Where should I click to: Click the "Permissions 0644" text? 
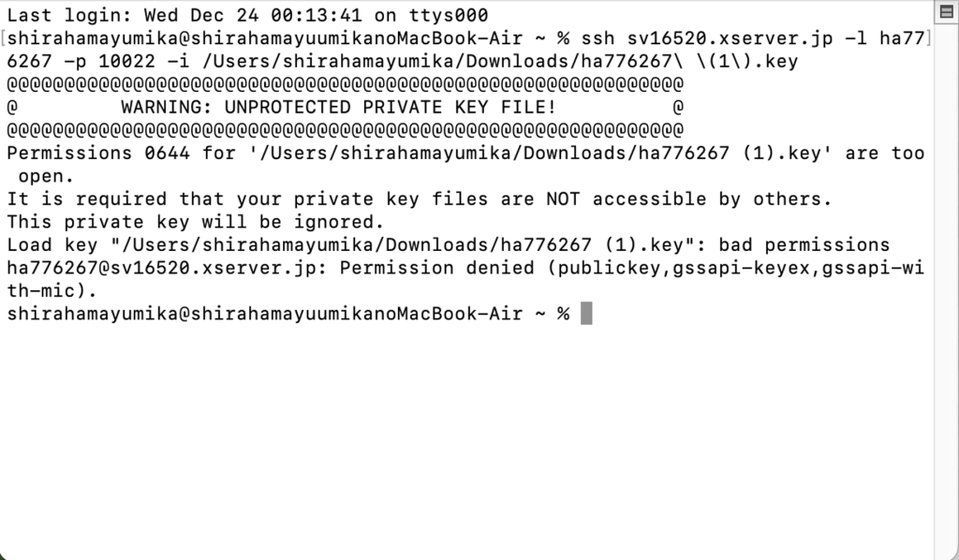(98, 153)
